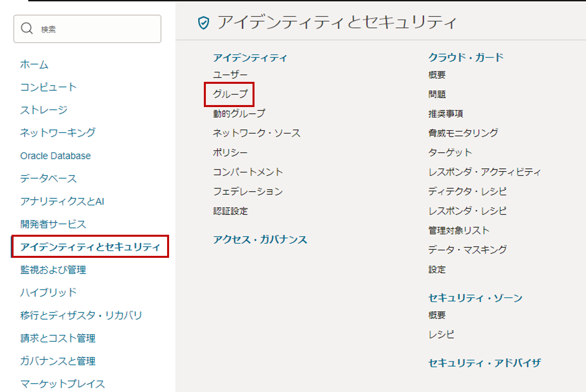Click the shield icon beside アイデンティティとセキュリティ heading

[x=203, y=23]
